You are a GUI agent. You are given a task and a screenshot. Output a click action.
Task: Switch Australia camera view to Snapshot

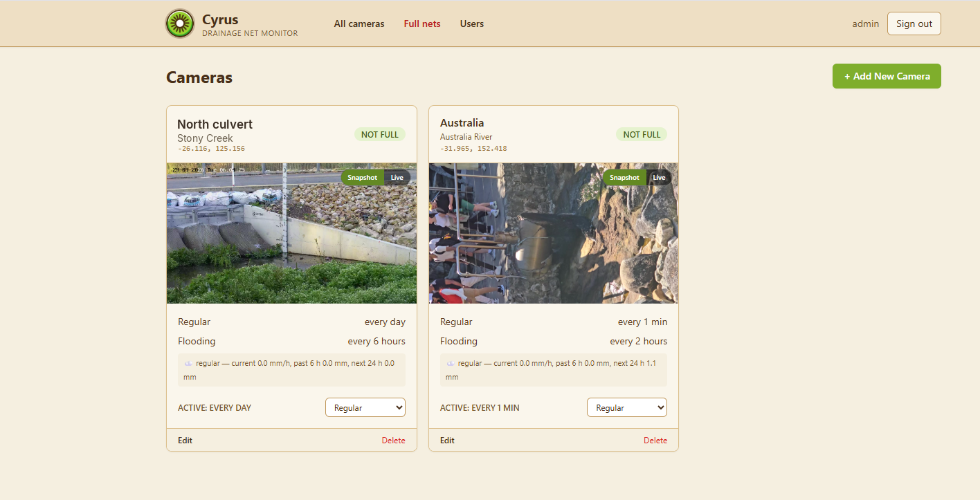coord(624,178)
